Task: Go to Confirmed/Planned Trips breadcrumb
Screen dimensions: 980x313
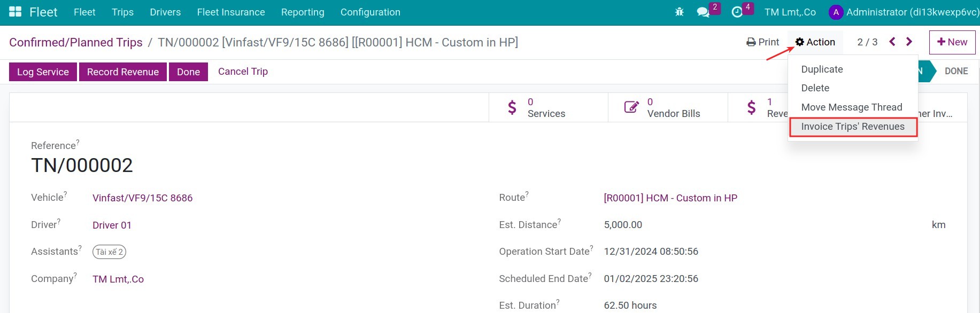Action: (x=76, y=42)
